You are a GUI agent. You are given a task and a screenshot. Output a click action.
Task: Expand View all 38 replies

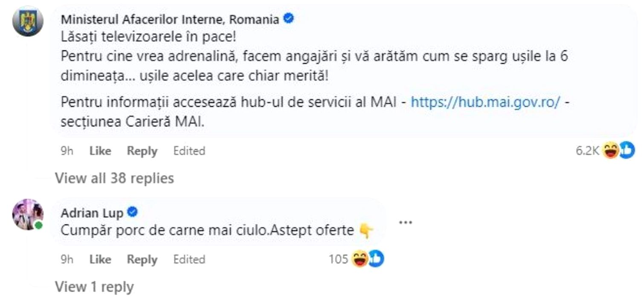[114, 178]
